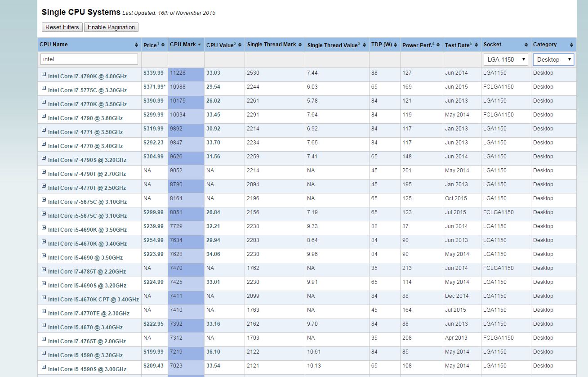Expand details for Intel Core i7-5675C row

click(44, 200)
